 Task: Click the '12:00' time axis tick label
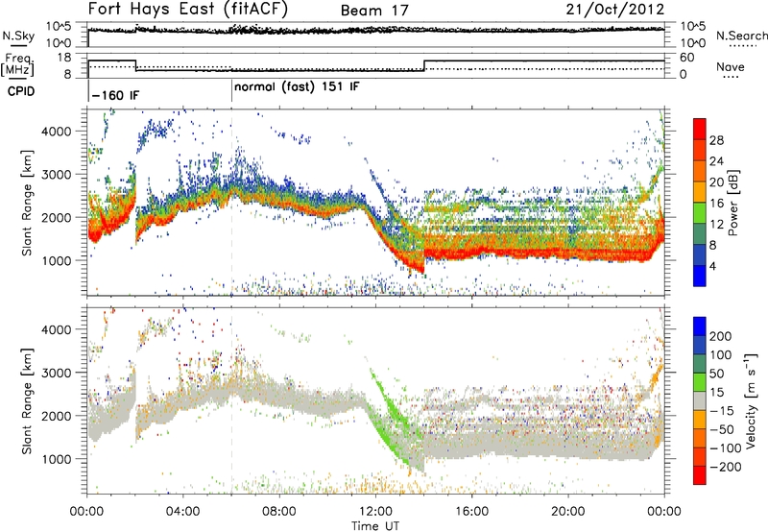pos(375,512)
